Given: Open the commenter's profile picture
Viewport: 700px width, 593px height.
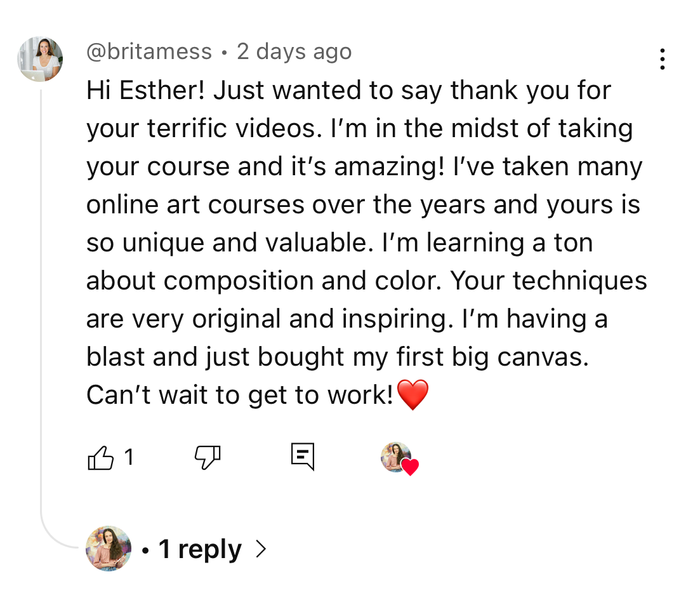Looking at the screenshot, I should coord(40,59).
